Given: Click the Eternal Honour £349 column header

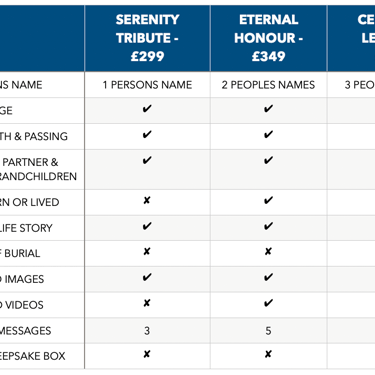Looking at the screenshot, I should click(x=268, y=38).
